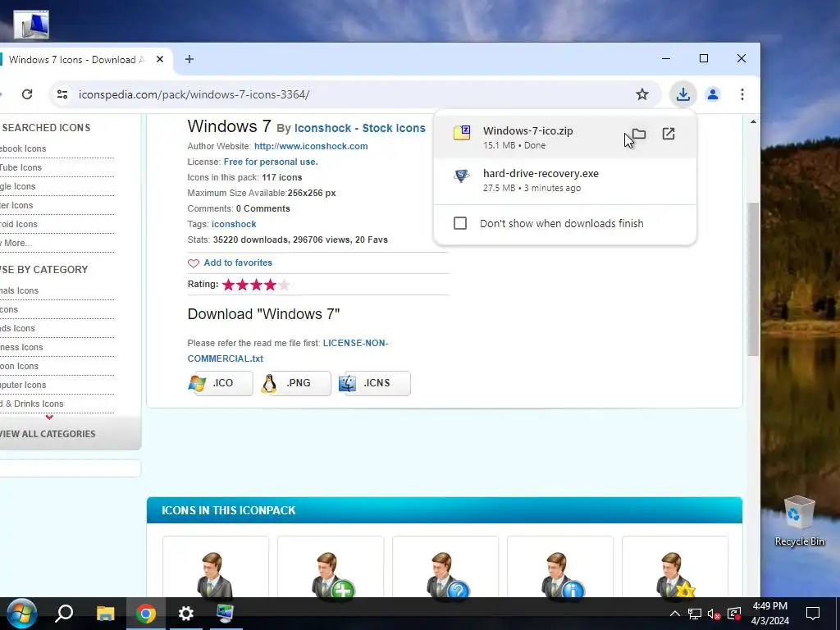This screenshot has height=630, width=840.
Task: Click VIEW ALL CATEGORIES
Action: (x=48, y=434)
